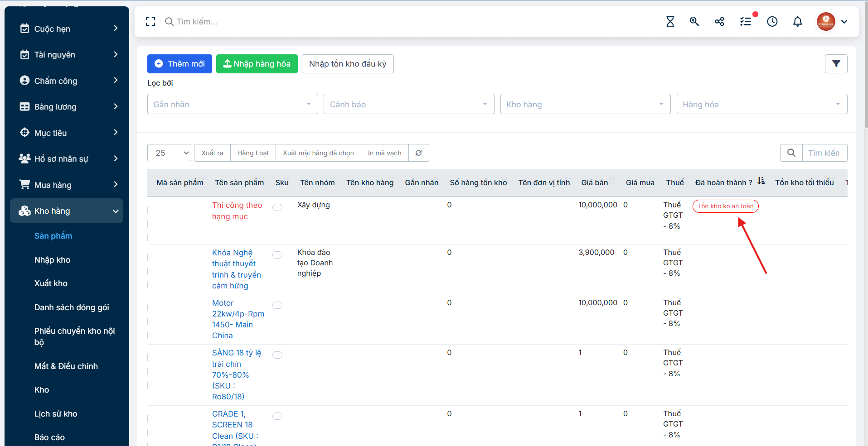Open the Motor 22kw/4p-Rpm product link
This screenshot has width=868, height=446.
click(x=238, y=319)
